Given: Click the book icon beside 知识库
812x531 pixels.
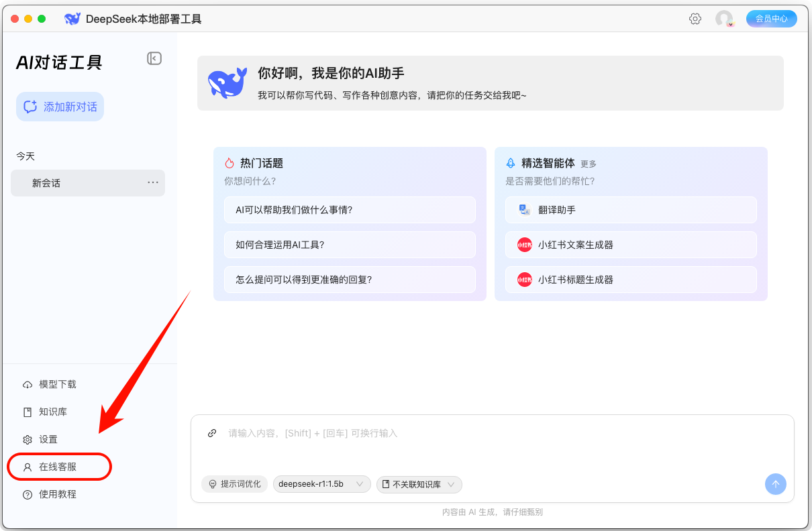Looking at the screenshot, I should tap(28, 412).
